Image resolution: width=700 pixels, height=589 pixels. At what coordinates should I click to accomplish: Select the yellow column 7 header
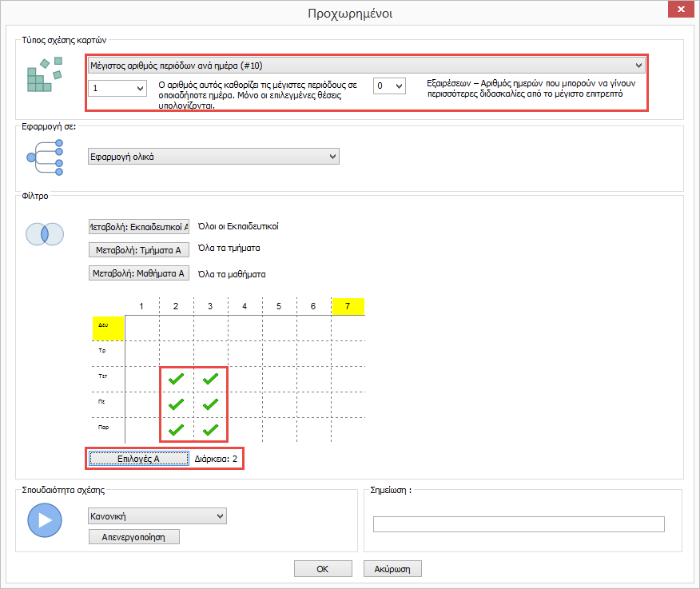(348, 306)
